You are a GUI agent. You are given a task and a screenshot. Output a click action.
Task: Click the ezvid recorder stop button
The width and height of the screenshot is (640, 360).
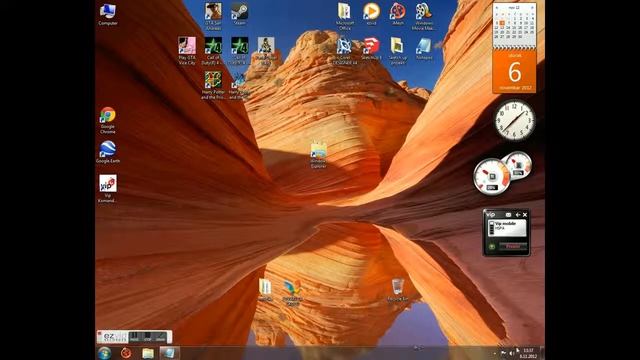point(147,337)
